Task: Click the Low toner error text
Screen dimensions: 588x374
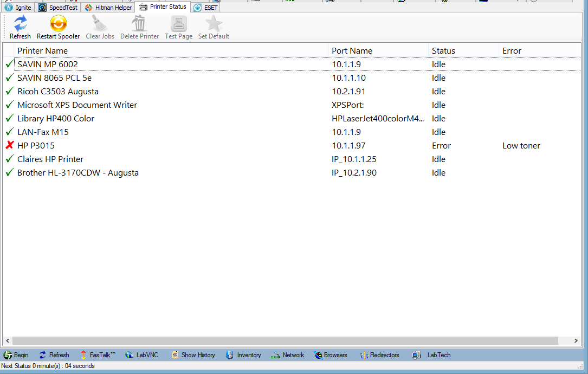Action: pos(521,146)
